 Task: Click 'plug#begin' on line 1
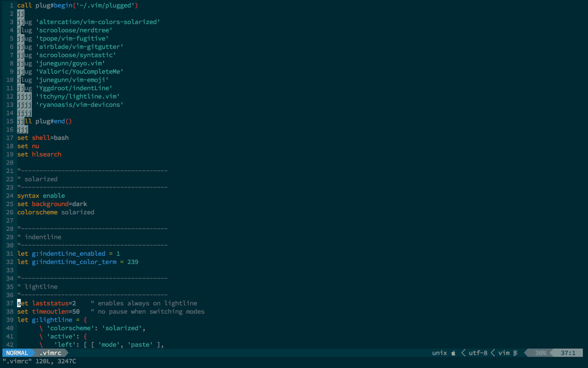54,5
